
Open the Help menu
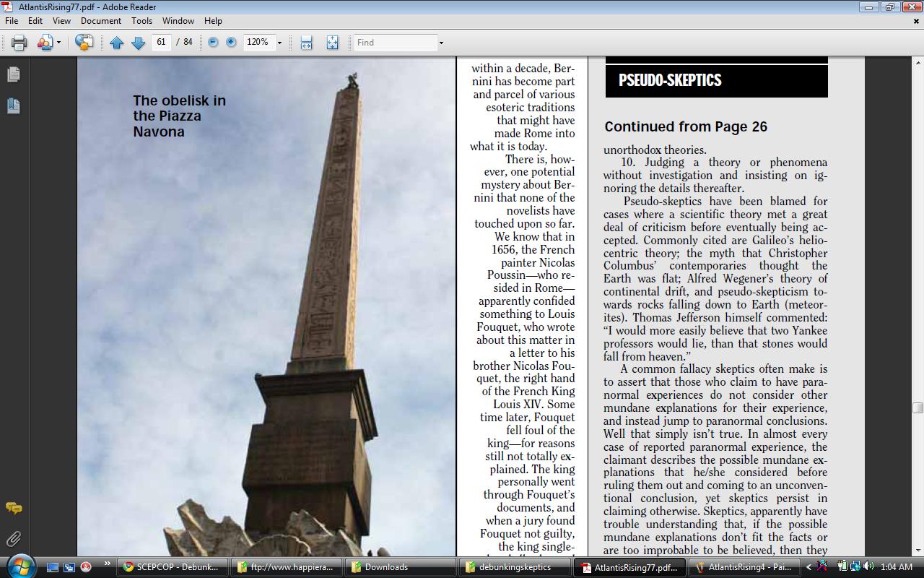point(213,21)
